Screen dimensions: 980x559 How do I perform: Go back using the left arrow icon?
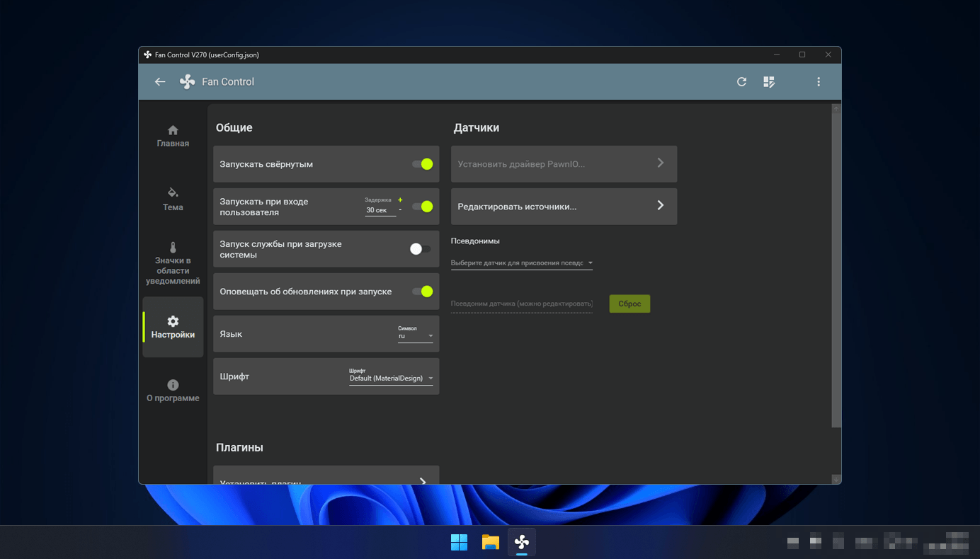point(160,82)
